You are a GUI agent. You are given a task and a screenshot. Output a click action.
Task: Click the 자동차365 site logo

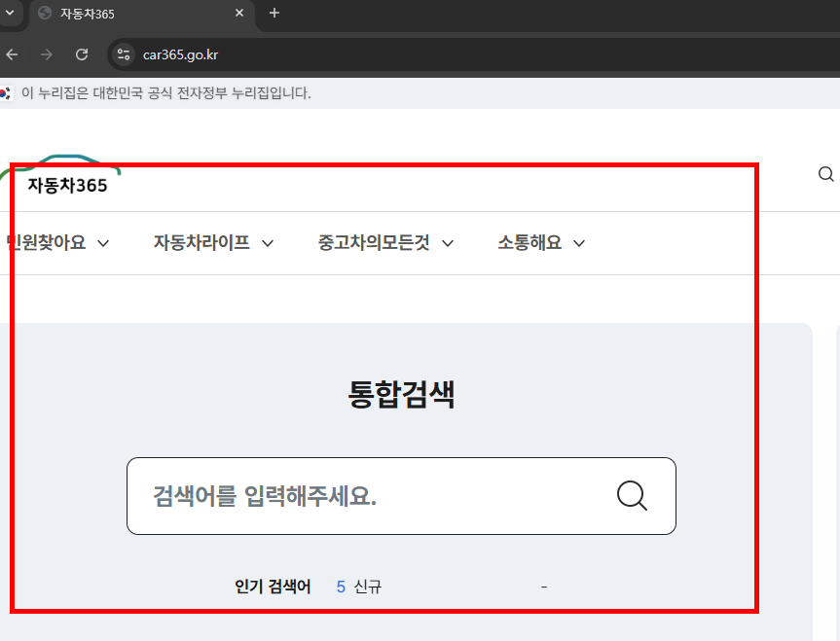(66, 183)
